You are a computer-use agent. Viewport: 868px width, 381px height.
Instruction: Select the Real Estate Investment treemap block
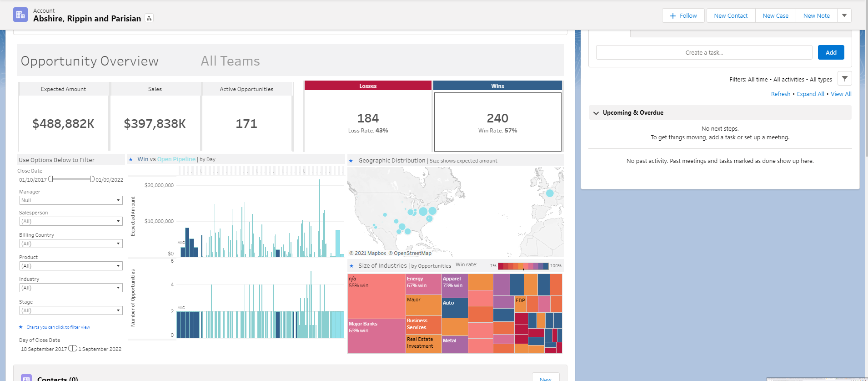(423, 344)
